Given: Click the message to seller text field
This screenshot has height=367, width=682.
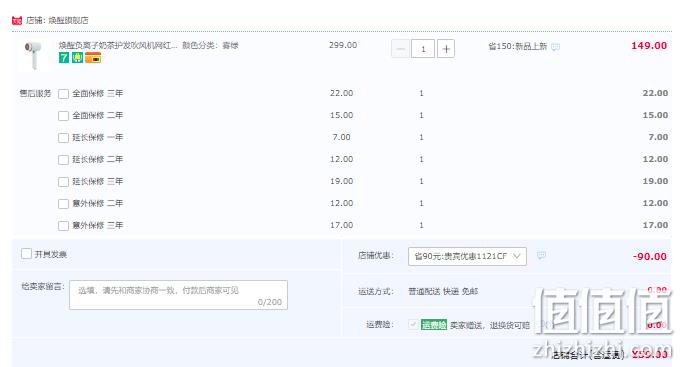Looking at the screenshot, I should (x=178, y=295).
